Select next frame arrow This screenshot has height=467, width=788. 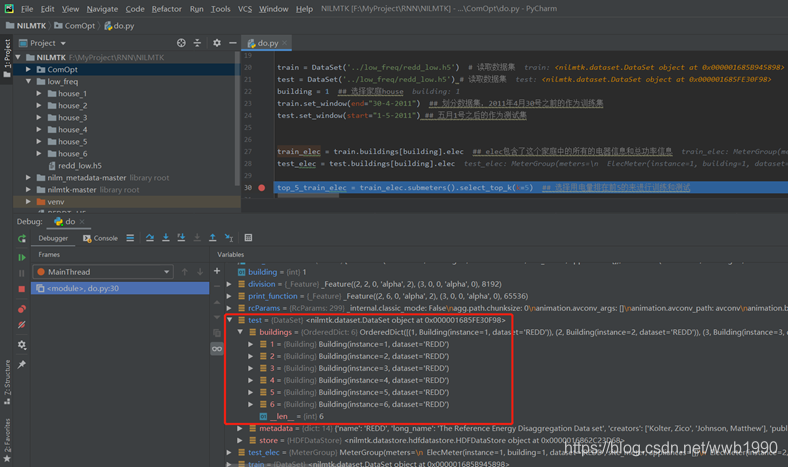(200, 272)
